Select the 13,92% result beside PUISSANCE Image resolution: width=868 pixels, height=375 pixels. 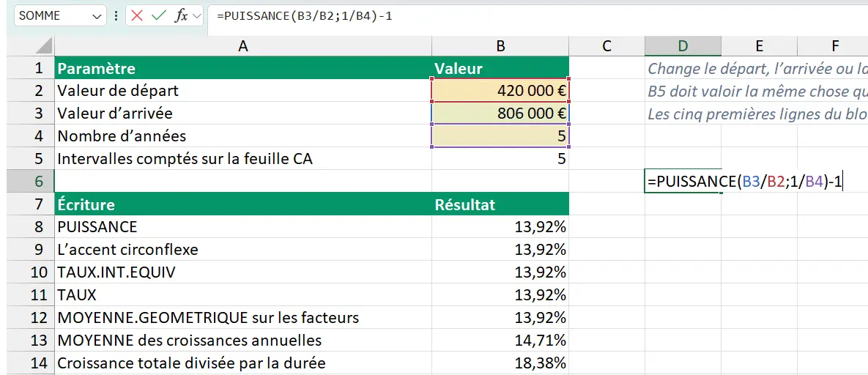click(x=500, y=226)
